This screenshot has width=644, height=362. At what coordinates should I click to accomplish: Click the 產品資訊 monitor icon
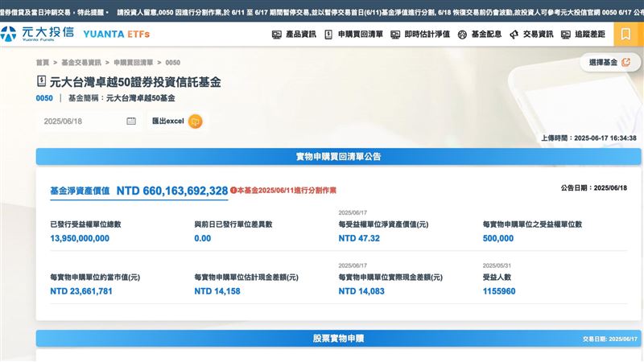click(276, 35)
